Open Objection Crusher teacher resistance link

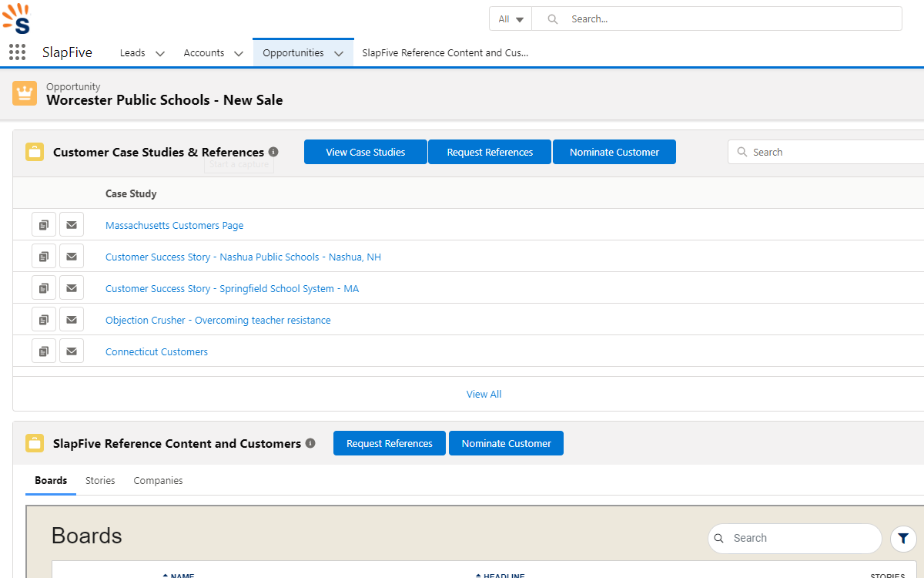pos(218,320)
